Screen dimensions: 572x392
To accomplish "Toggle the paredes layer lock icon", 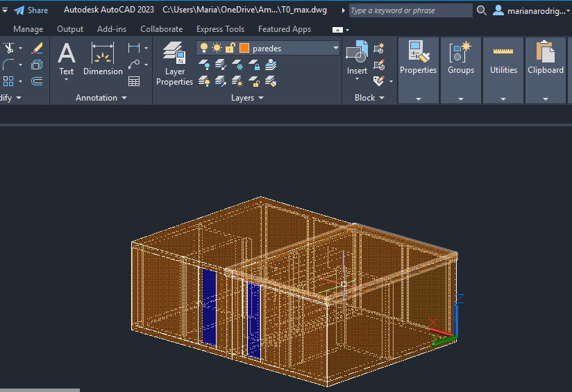I will 230,48.
